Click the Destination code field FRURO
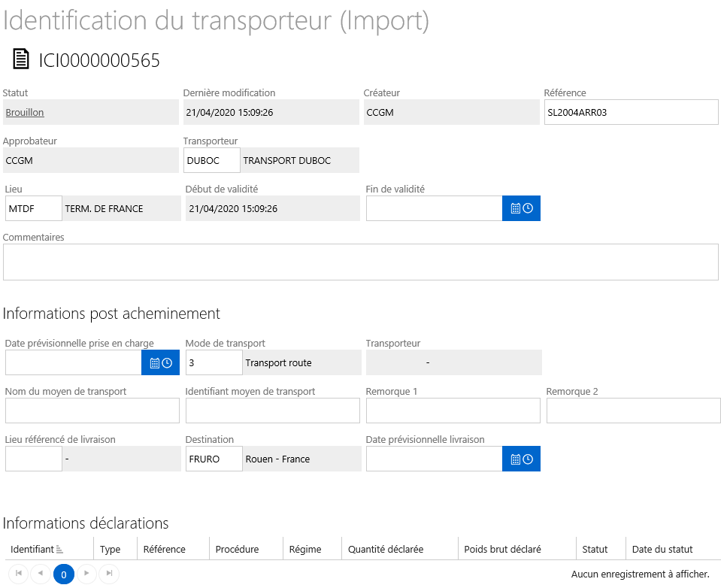Image resolution: width=721 pixels, height=588 pixels. tap(214, 459)
